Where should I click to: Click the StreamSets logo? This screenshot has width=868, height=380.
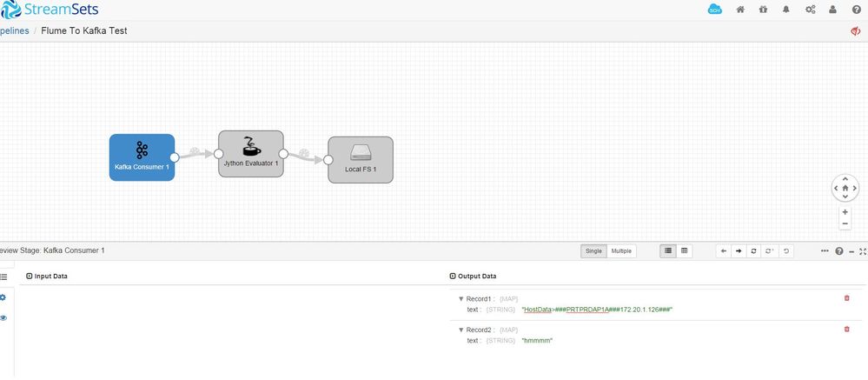[x=50, y=10]
